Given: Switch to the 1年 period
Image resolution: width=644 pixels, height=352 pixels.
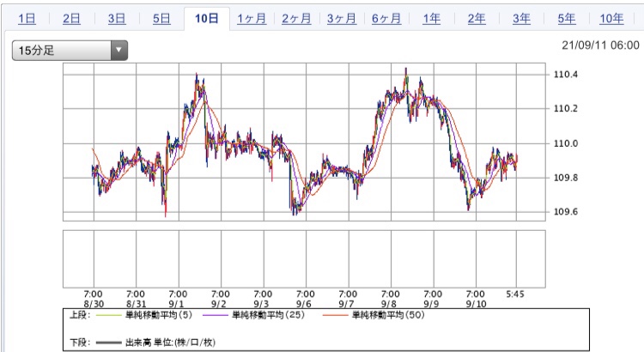Looking at the screenshot, I should [432, 19].
